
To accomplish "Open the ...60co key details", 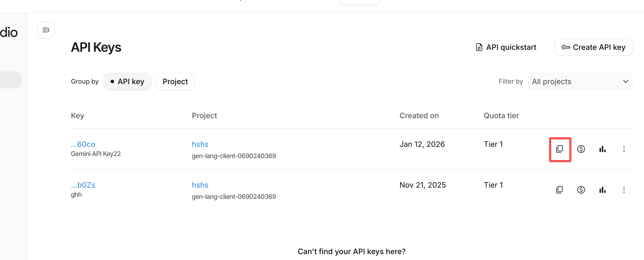I will pos(83,144).
